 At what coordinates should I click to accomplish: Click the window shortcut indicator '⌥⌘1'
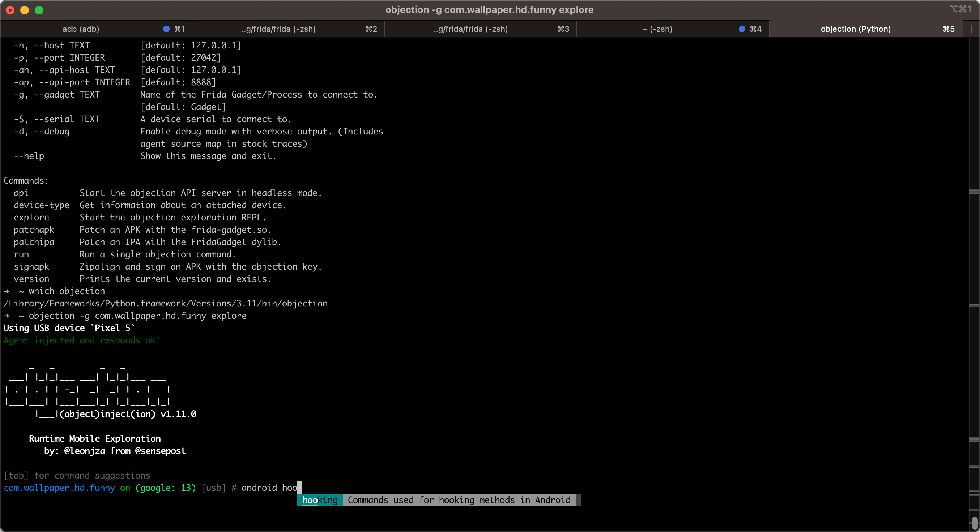pyautogui.click(x=960, y=9)
